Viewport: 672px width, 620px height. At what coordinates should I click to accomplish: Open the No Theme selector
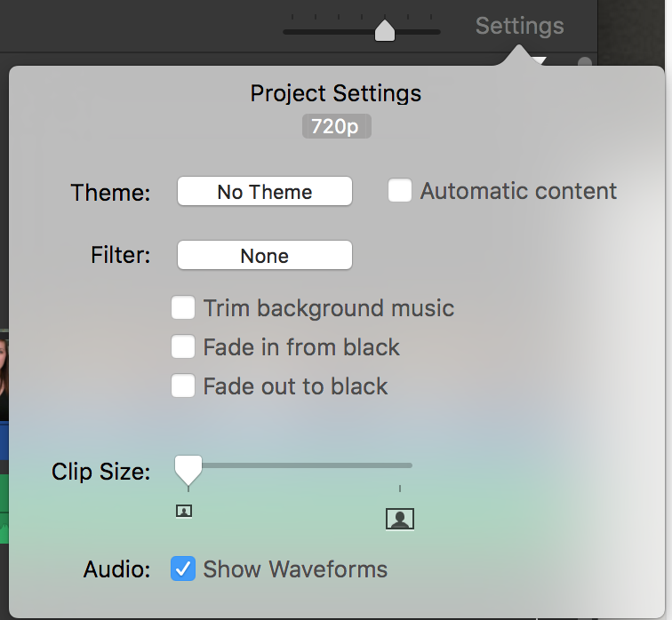[x=265, y=191]
